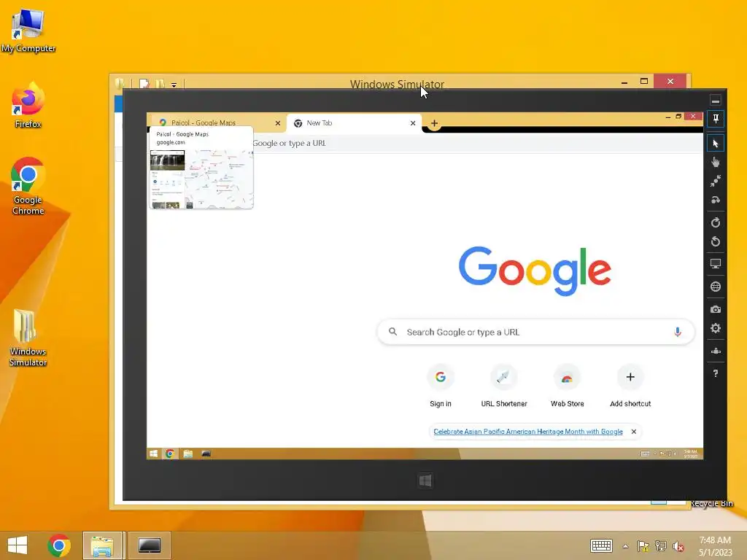Close the New Tab tab
The image size is (747, 560).
pyautogui.click(x=413, y=123)
